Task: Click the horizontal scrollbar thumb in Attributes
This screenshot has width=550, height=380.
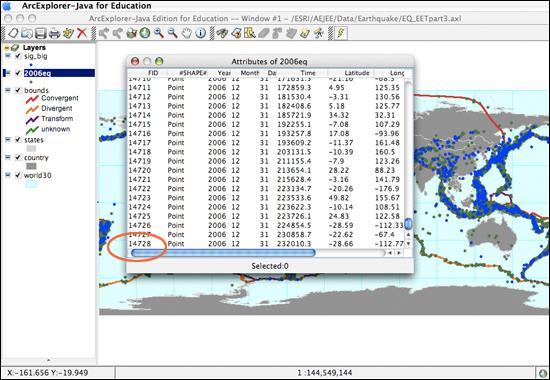Action: coord(223,253)
